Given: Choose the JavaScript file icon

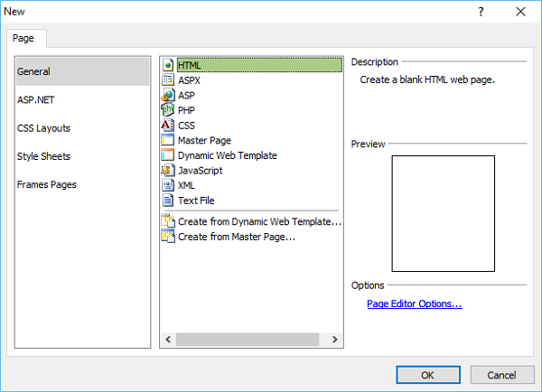Looking at the screenshot, I should [167, 171].
